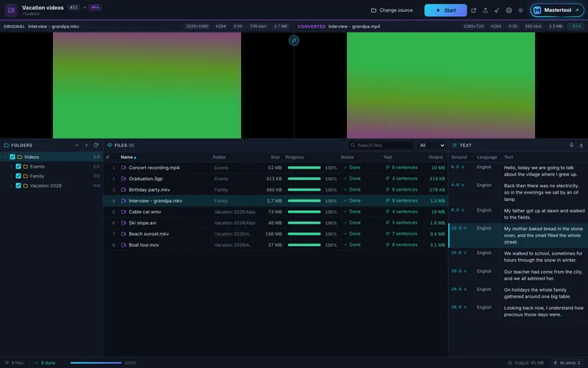Click the microphone icon in Text panel
Image resolution: width=588 pixels, height=368 pixels.
click(571, 145)
